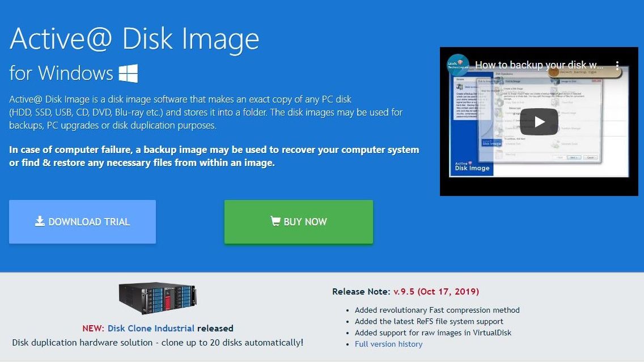
Task: Click the green Buy Now button
Action: click(x=299, y=222)
